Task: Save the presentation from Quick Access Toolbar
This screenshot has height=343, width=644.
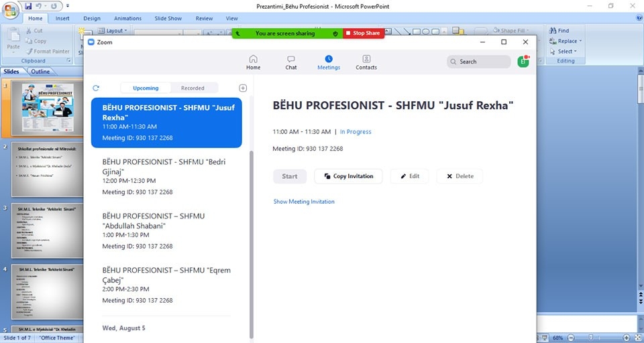Action: point(28,6)
